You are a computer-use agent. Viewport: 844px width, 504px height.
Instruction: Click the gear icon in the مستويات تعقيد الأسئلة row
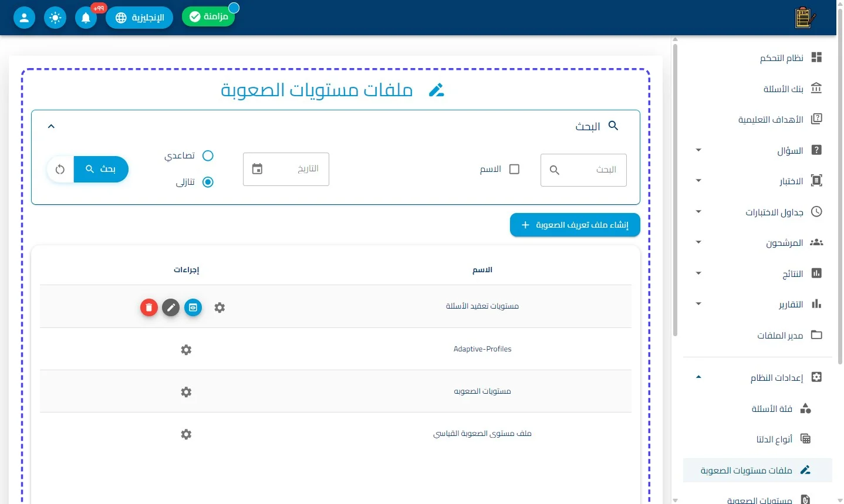[x=220, y=307]
